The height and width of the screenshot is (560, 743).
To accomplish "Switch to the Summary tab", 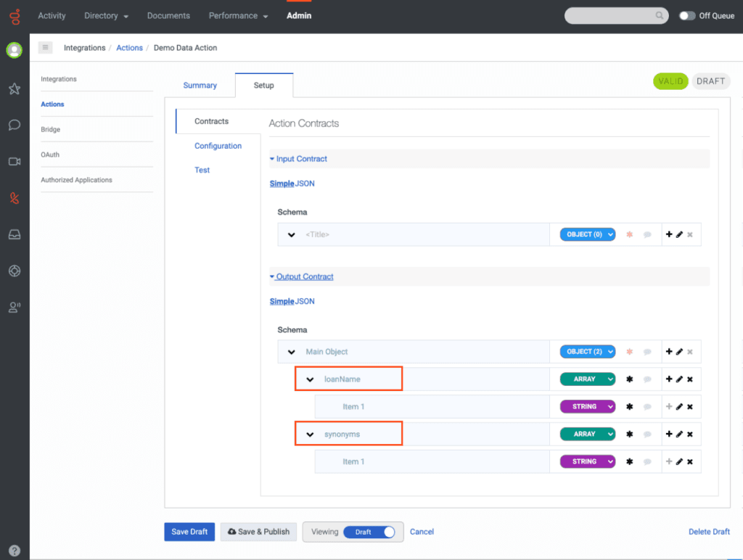I will 200,85.
